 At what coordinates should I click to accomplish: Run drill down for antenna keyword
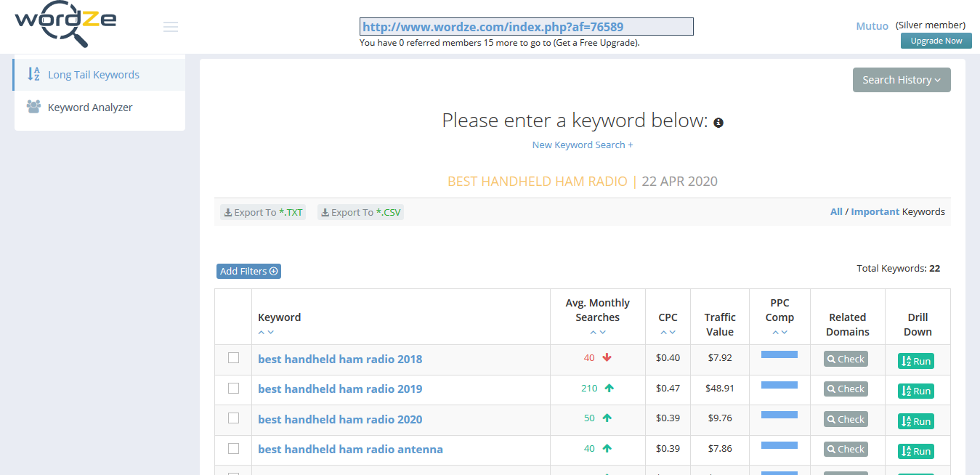pyautogui.click(x=916, y=451)
